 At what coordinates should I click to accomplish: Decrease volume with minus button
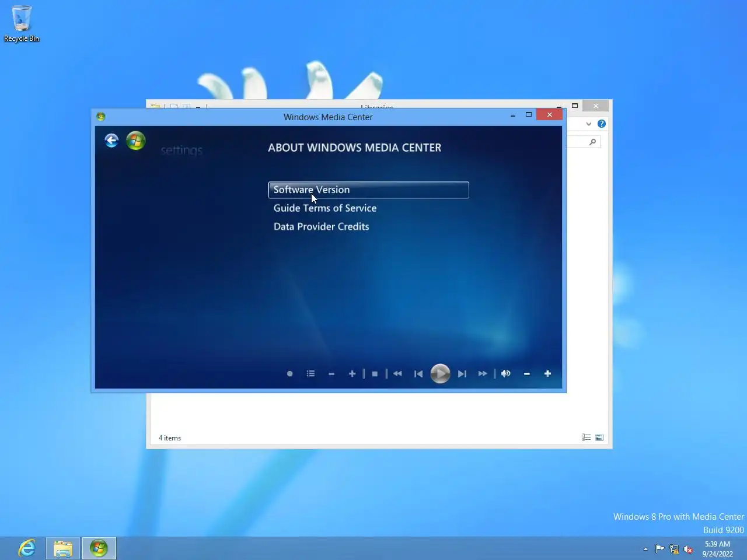click(x=527, y=374)
